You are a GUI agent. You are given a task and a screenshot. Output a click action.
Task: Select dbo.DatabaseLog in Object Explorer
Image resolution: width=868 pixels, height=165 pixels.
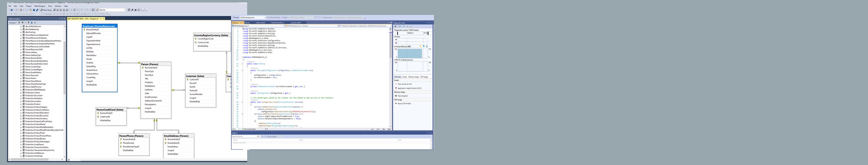coord(32,29)
